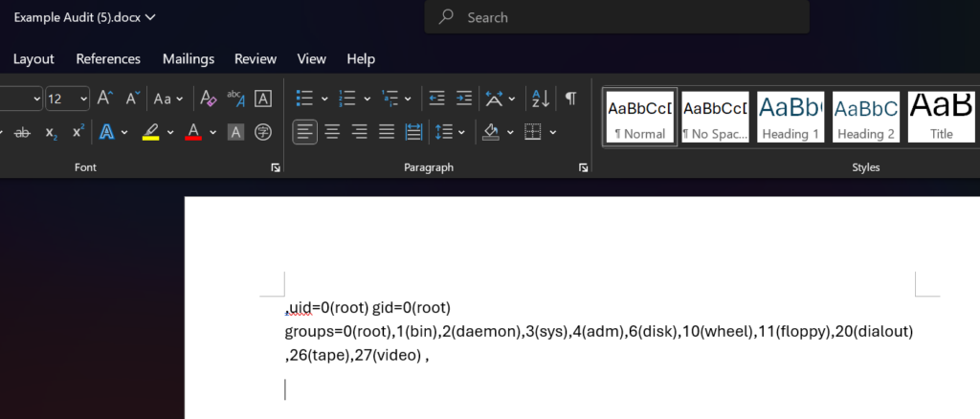Open the Font dialog launcher
The height and width of the screenshot is (419, 980).
(x=276, y=167)
